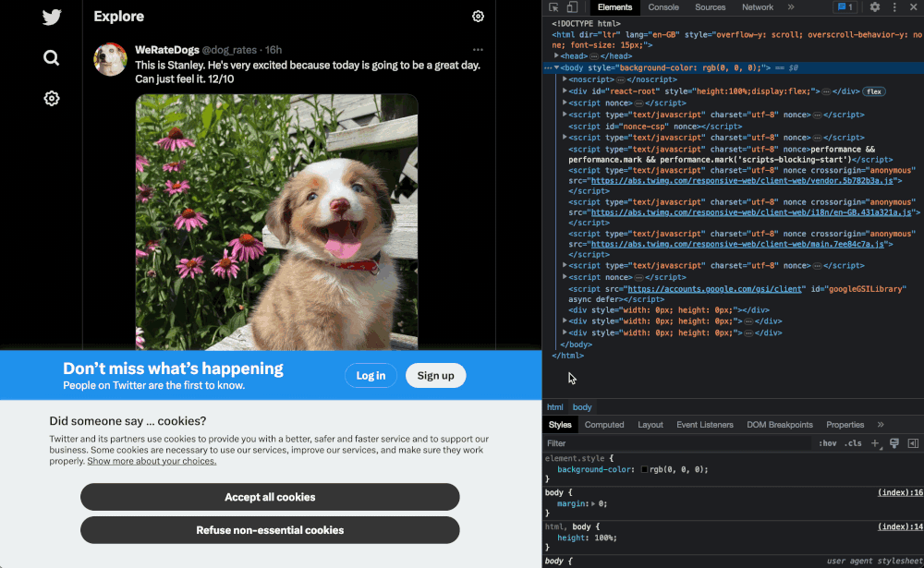Open the Computed tab in Styles pane

pyautogui.click(x=605, y=425)
